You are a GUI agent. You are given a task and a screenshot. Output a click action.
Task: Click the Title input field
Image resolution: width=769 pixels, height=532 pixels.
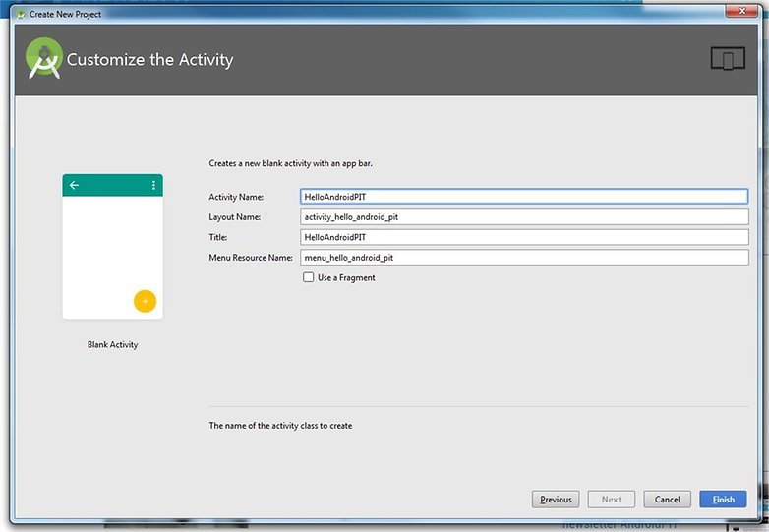524,237
